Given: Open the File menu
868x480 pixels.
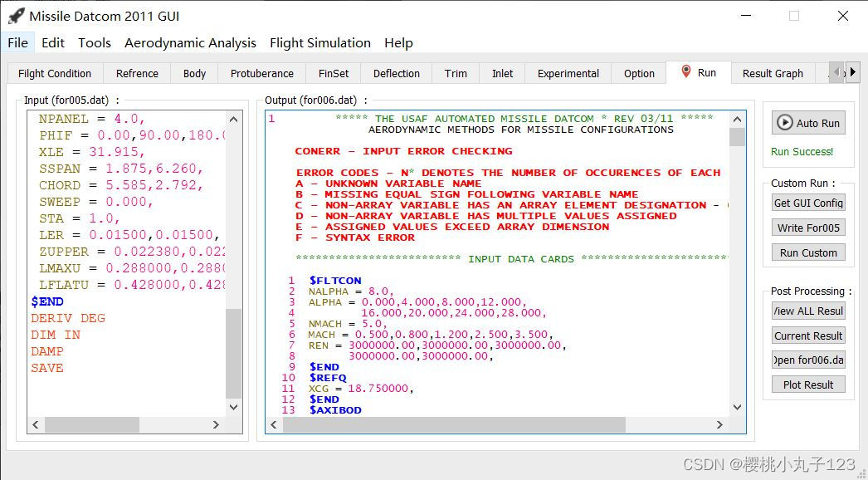Looking at the screenshot, I should click(x=17, y=42).
